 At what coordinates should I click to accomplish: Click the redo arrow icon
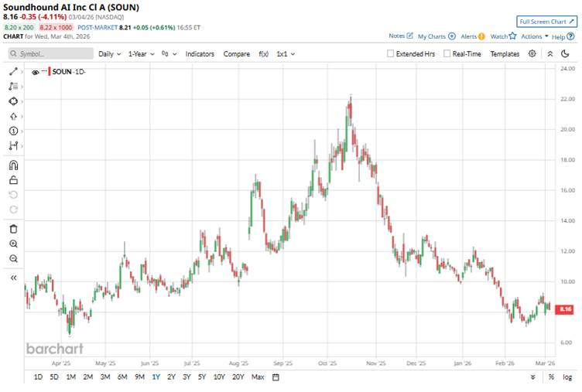point(13,210)
